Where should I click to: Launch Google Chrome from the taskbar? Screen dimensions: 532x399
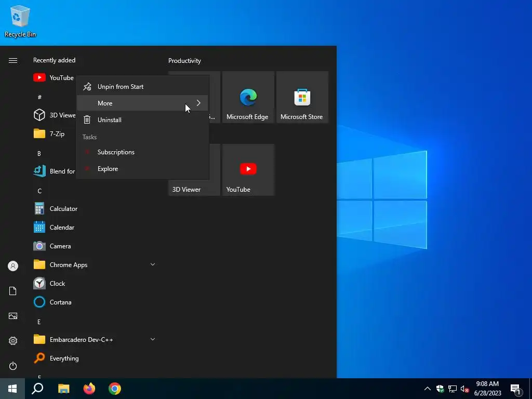coord(115,389)
